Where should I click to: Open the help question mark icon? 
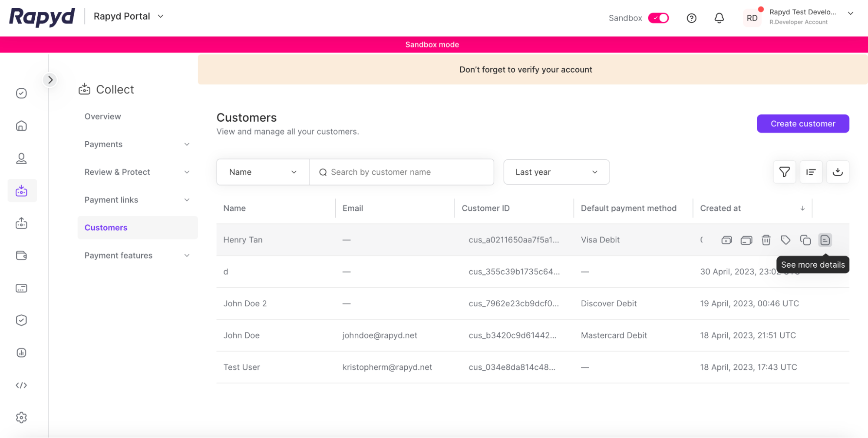pos(691,18)
